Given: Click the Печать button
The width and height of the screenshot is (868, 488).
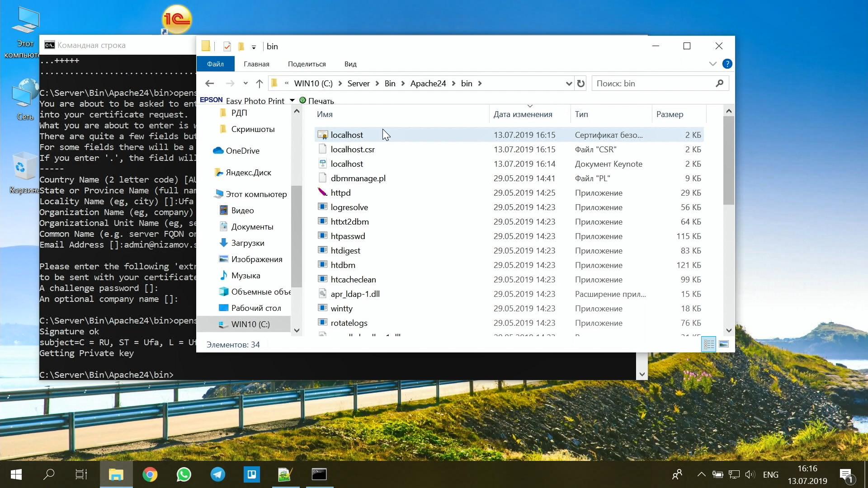Looking at the screenshot, I should (x=316, y=101).
